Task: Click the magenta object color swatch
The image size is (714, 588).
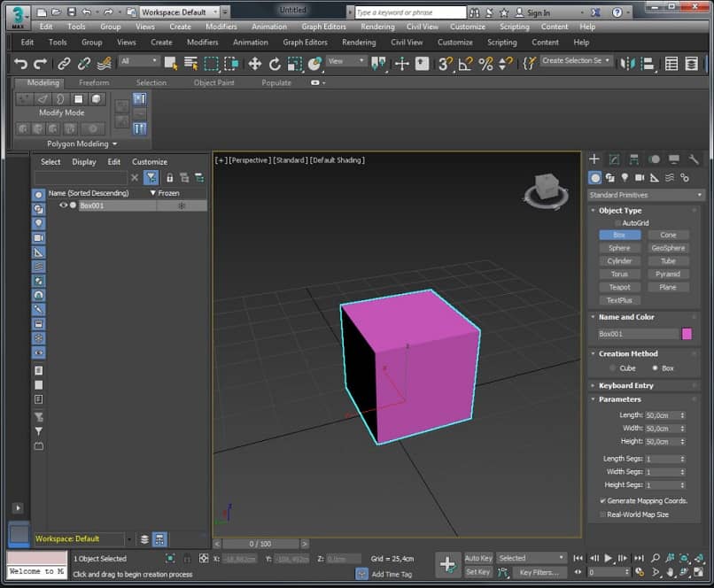Action: coord(687,334)
